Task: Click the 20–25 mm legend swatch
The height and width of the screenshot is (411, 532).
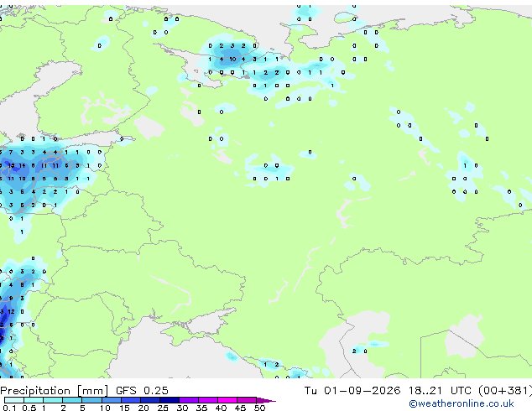Action: click(x=150, y=400)
